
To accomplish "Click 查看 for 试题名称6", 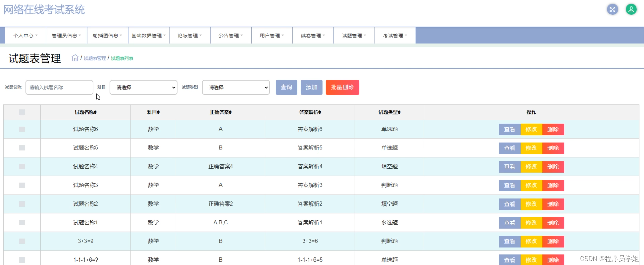I will coord(510,130).
